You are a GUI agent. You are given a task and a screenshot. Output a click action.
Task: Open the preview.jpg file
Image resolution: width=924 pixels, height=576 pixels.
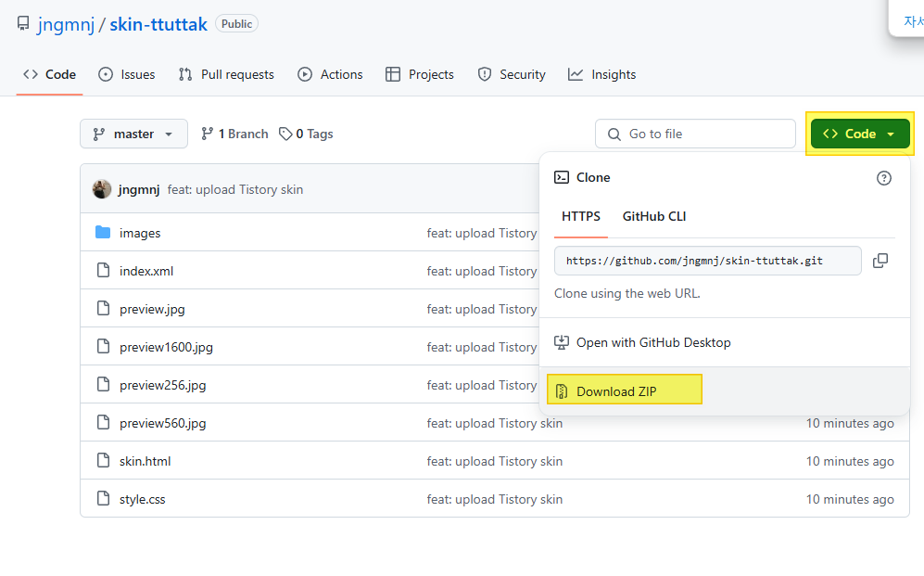click(152, 309)
